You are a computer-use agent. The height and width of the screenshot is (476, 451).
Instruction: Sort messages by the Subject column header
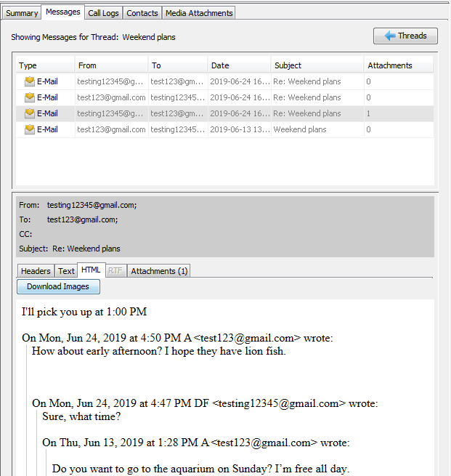317,65
